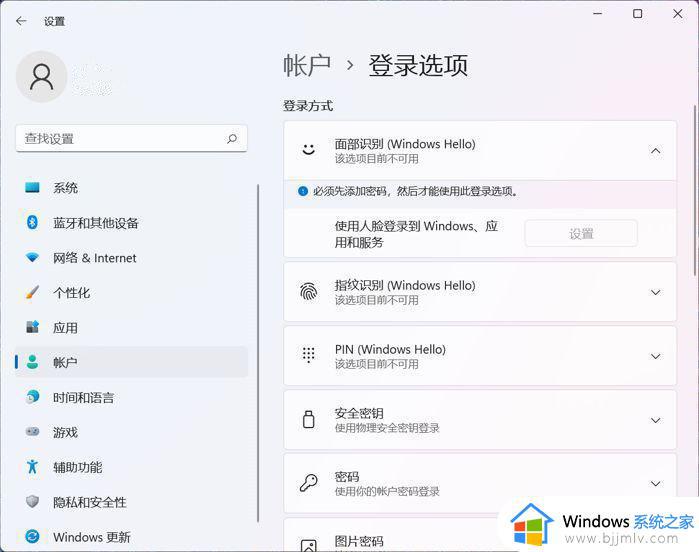699x552 pixels.
Task: Expand 安全密钥 section chevron
Action: [655, 420]
